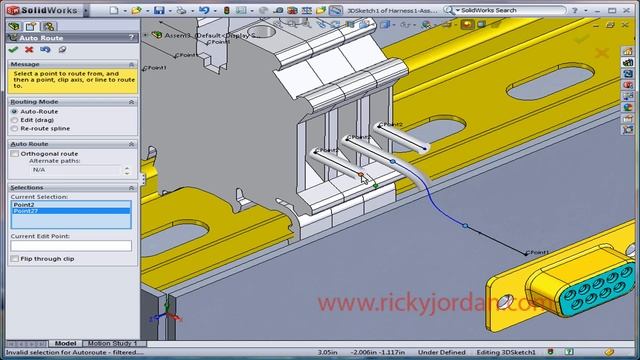Click the blue undo arrow in Auto Route

point(45,49)
